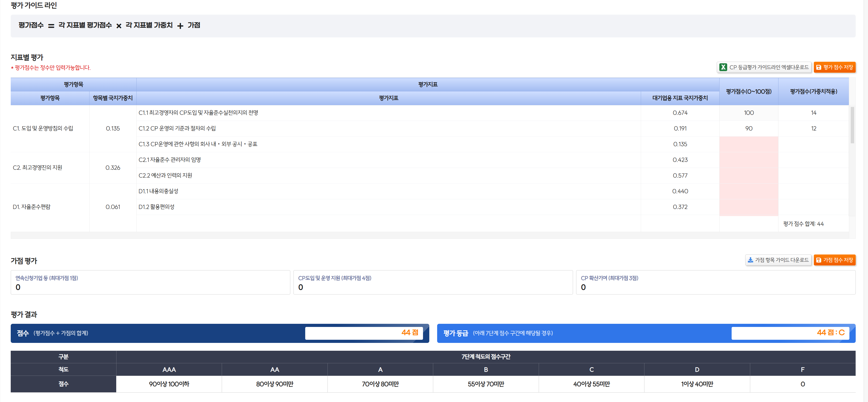
Task: Click the 항목별 국지가중치 column header
Action: coord(113,98)
